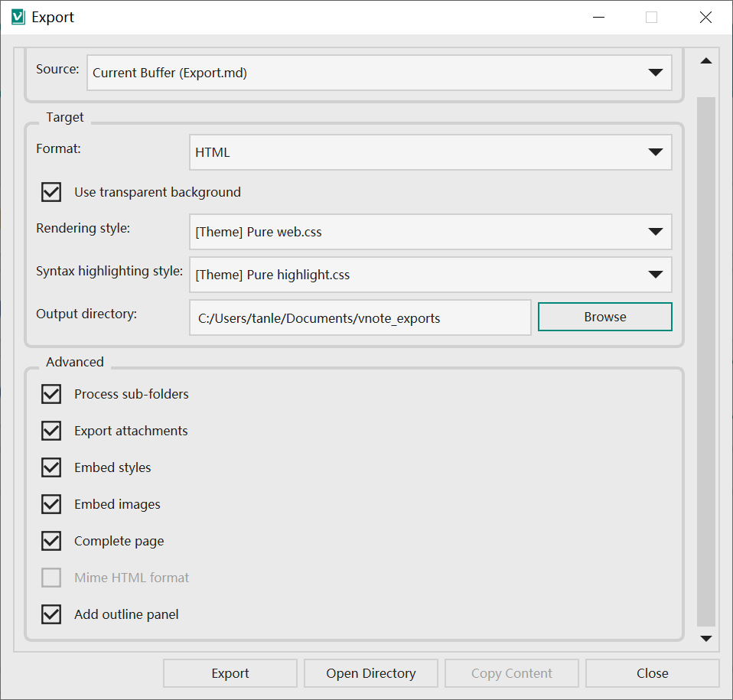Click the Export button

[230, 673]
